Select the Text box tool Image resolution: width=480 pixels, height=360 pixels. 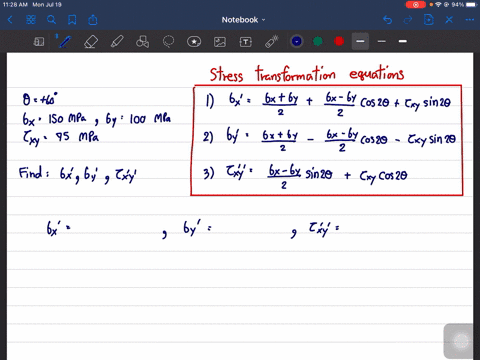click(246, 42)
